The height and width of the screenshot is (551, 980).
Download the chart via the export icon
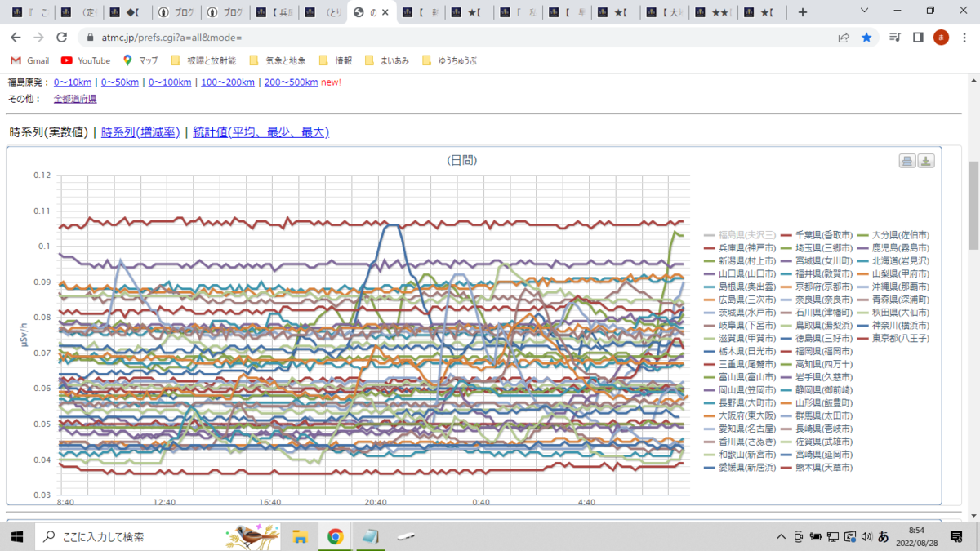pos(925,161)
